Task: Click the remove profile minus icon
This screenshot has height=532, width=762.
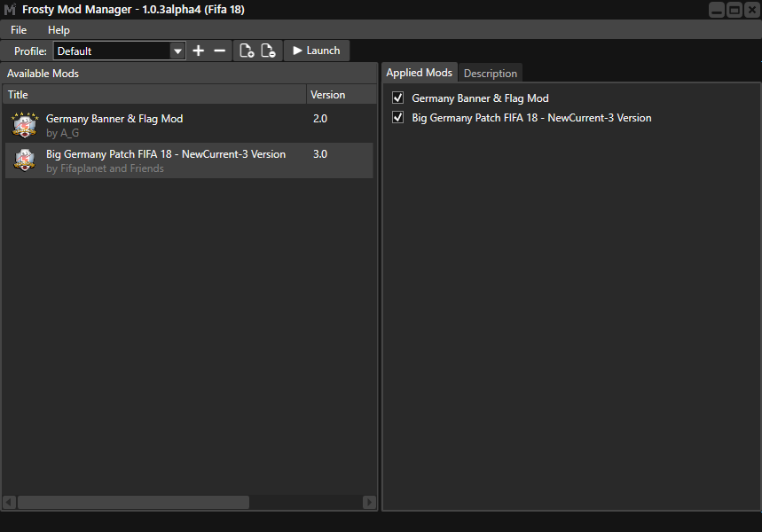Action: pyautogui.click(x=220, y=51)
